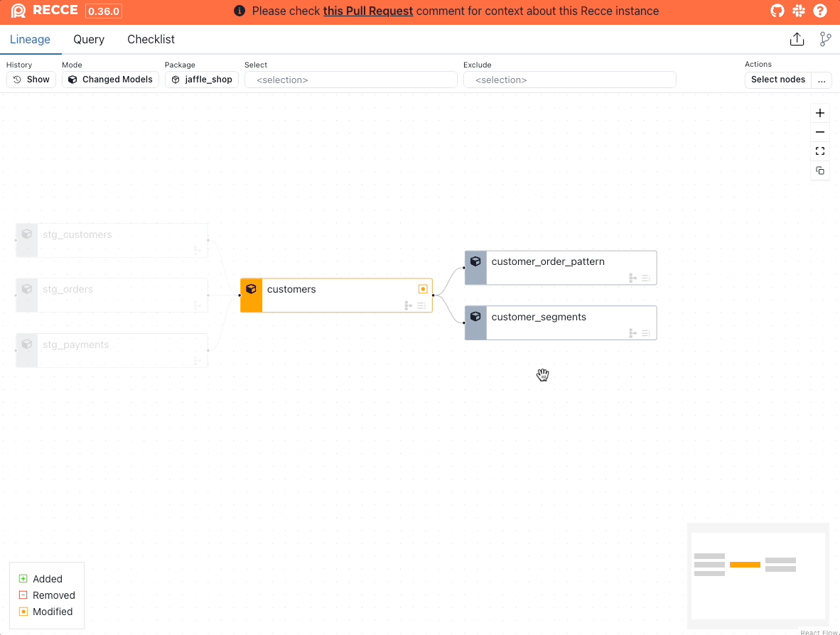The image size is (840, 635).
Task: Toggle the History Show button
Action: (x=31, y=80)
